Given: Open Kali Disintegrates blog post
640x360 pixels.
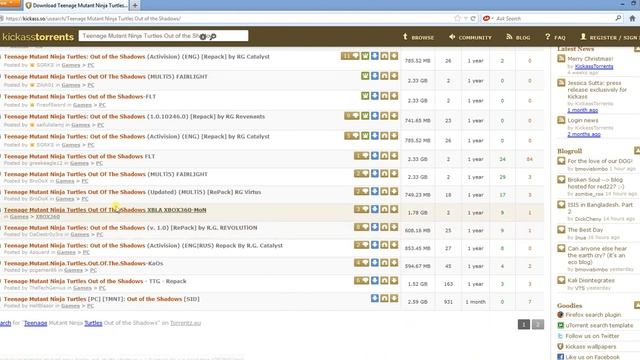Looking at the screenshot, I should [591, 280].
